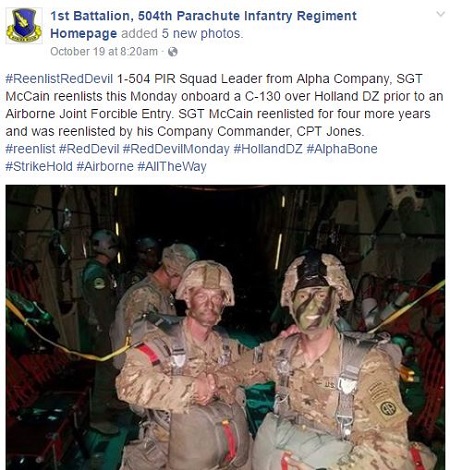This screenshot has width=450, height=470.
Task: Click the #HollandDZ hashtag
Action: click(268, 149)
